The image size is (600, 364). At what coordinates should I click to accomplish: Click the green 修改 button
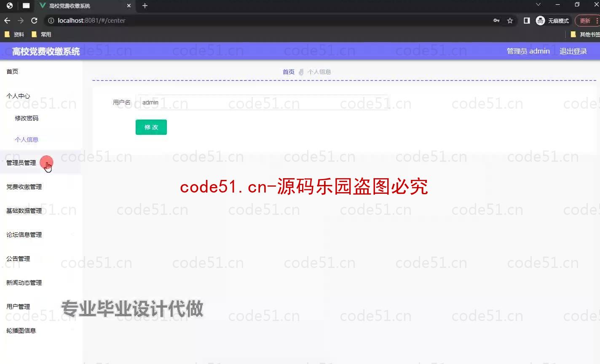coord(151,127)
